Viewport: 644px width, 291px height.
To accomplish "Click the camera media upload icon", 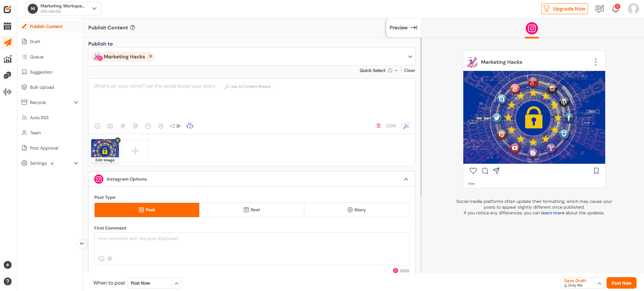I will point(110,126).
